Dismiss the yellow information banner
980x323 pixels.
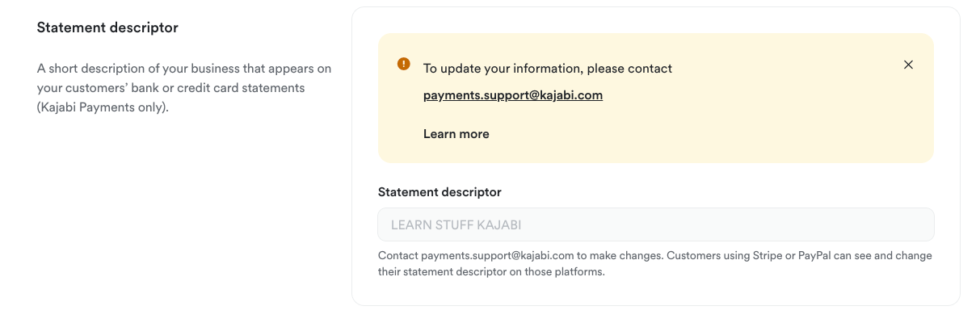click(908, 65)
